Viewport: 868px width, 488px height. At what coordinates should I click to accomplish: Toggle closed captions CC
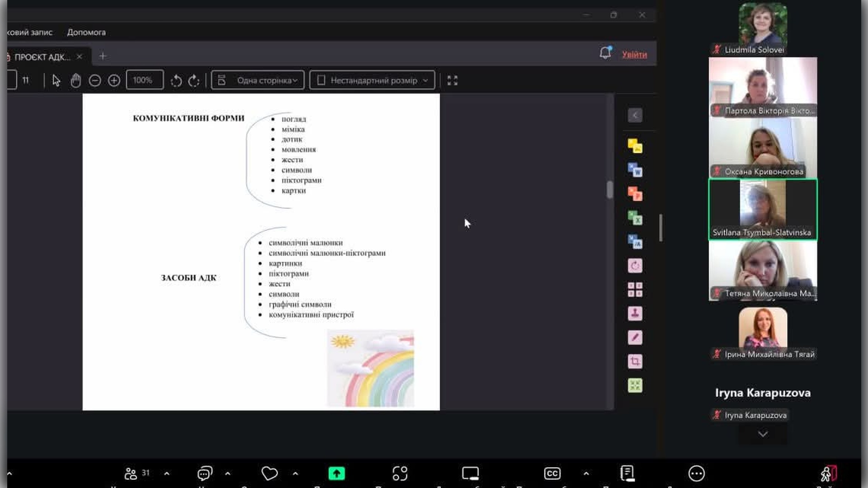[x=552, y=473]
